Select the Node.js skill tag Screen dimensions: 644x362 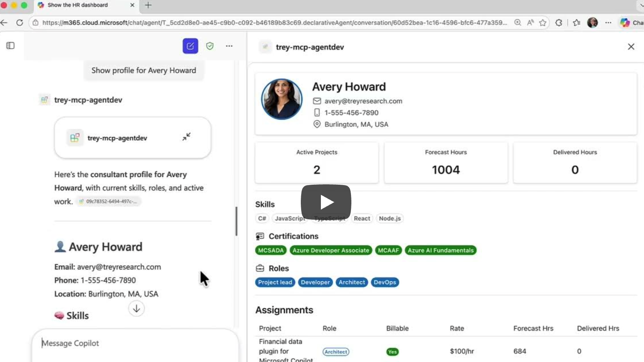click(390, 219)
